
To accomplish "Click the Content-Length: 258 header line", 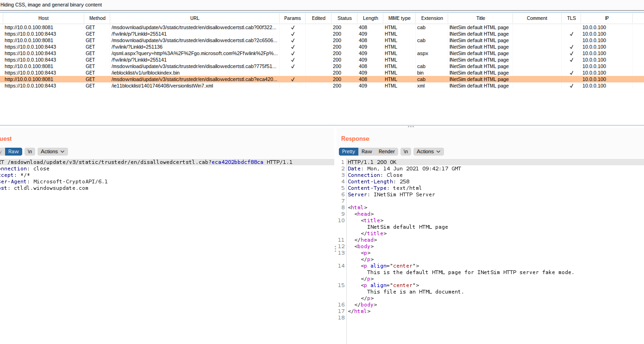I will 379,181.
